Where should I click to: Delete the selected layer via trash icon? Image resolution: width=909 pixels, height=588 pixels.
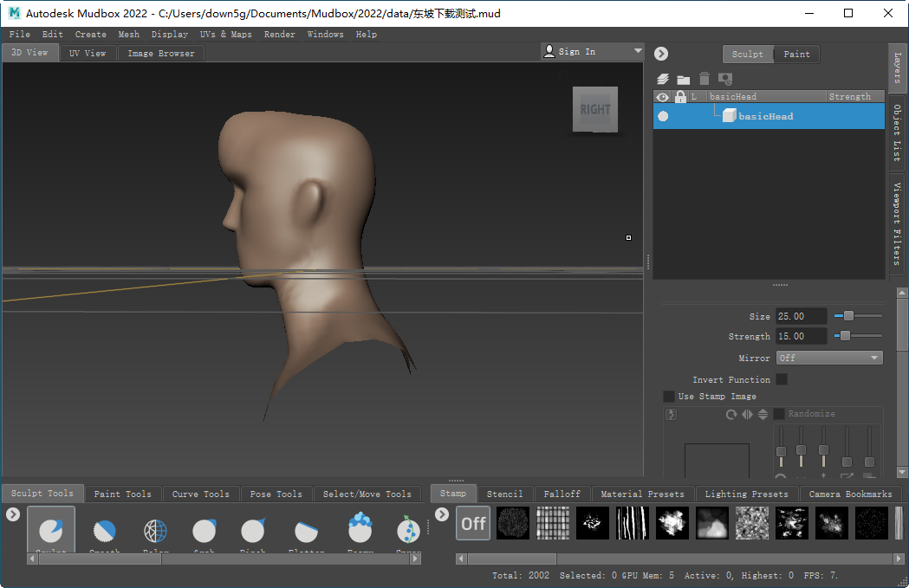click(x=704, y=79)
